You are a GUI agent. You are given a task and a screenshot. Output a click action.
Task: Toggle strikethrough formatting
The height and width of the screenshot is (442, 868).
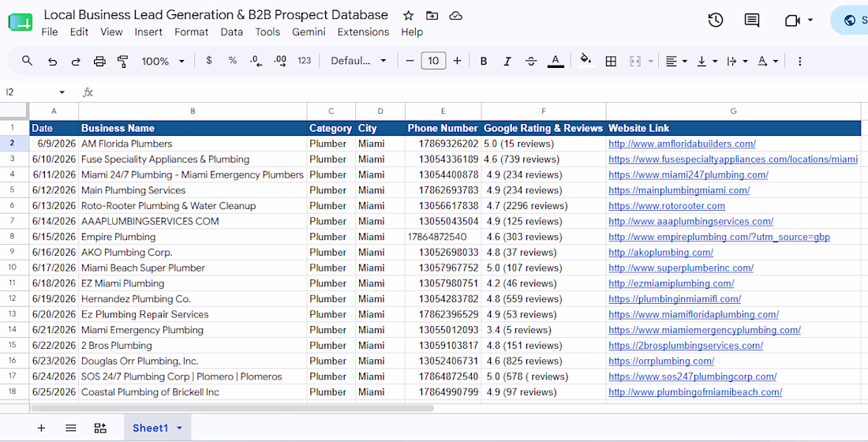[x=531, y=61]
